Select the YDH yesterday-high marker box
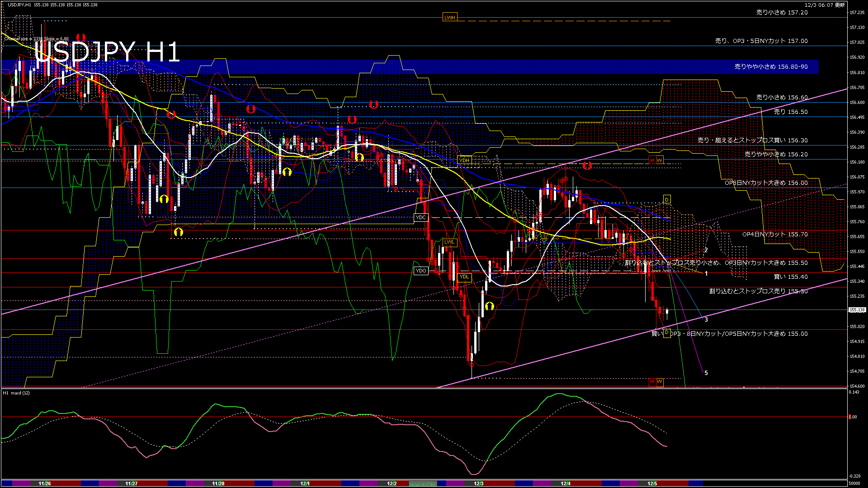 tap(464, 160)
